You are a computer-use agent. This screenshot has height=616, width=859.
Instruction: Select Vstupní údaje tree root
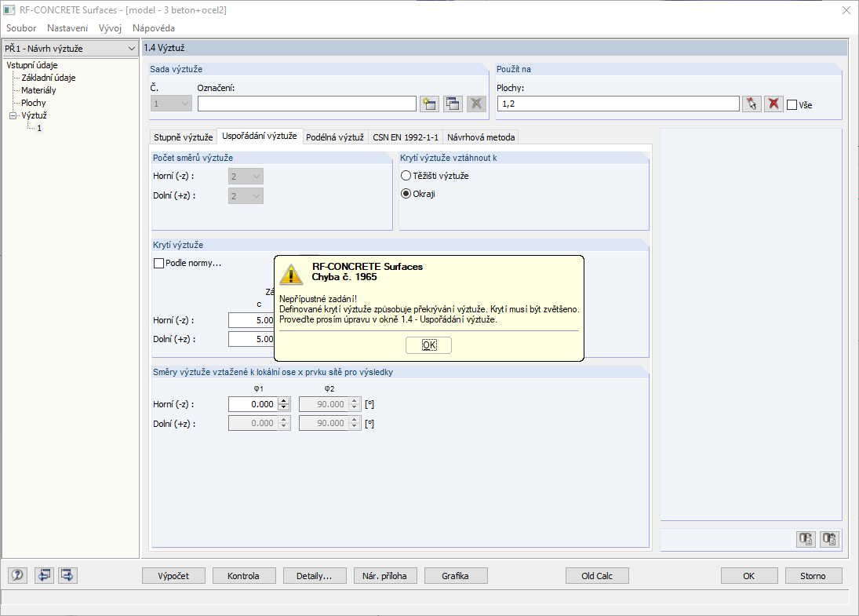[32, 65]
